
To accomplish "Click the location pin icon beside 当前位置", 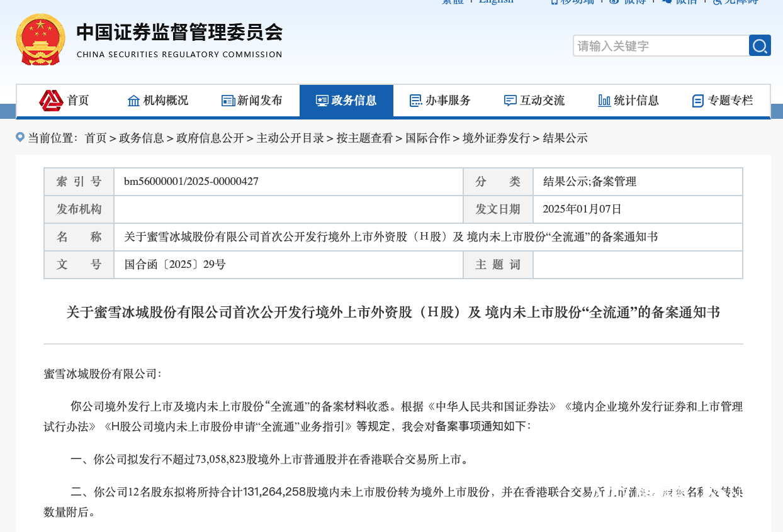I will (20, 137).
